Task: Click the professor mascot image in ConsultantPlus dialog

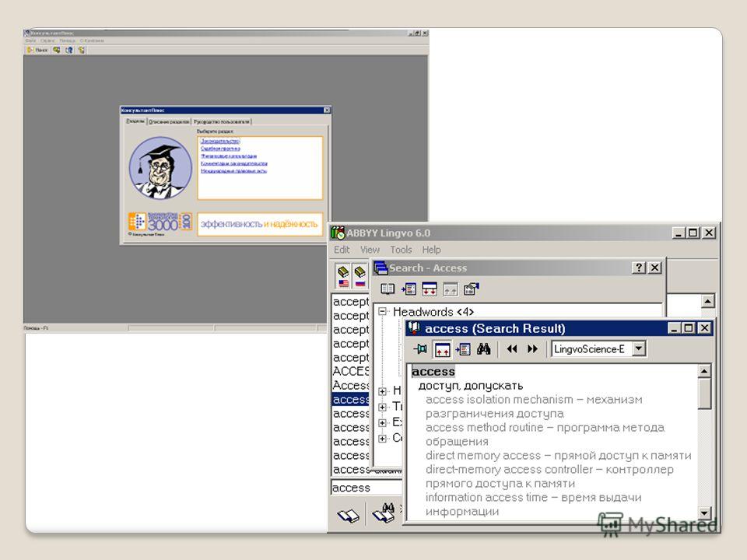Action: coord(160,168)
